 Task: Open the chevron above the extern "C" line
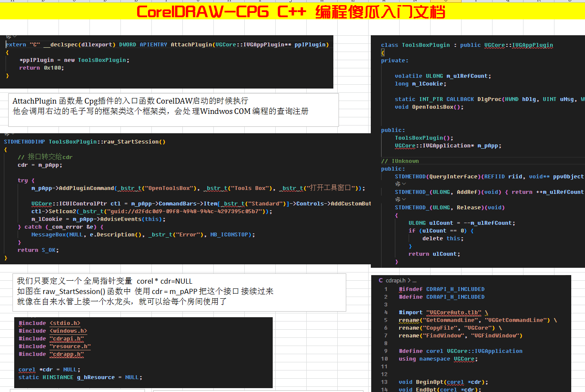(x=15, y=37)
